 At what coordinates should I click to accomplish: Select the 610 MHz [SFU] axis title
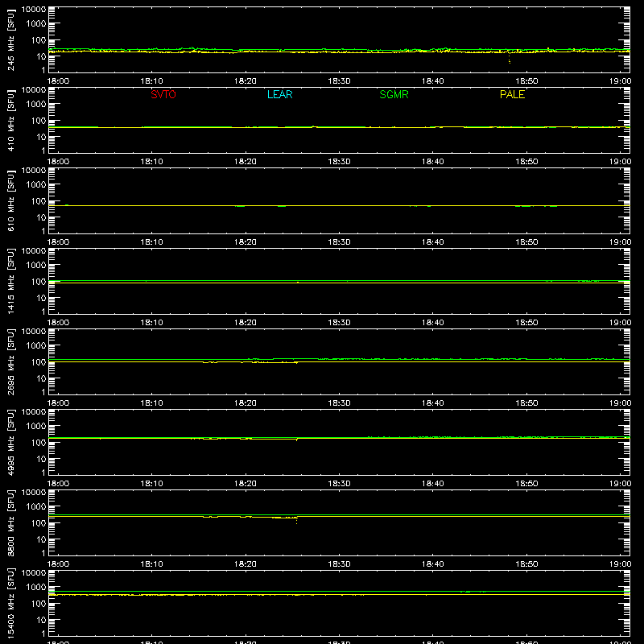pyautogui.click(x=11, y=200)
